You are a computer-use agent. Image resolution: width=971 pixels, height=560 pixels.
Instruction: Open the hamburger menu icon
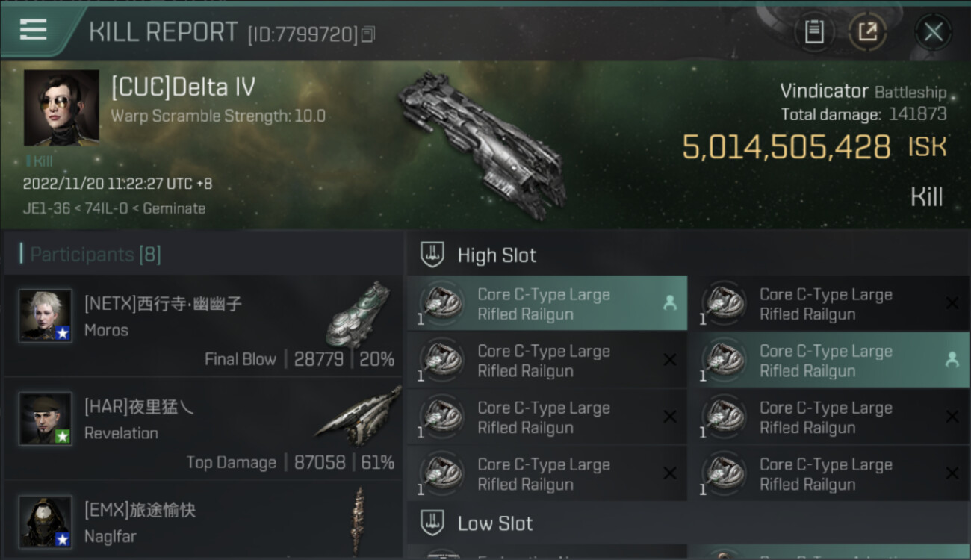pyautogui.click(x=33, y=30)
